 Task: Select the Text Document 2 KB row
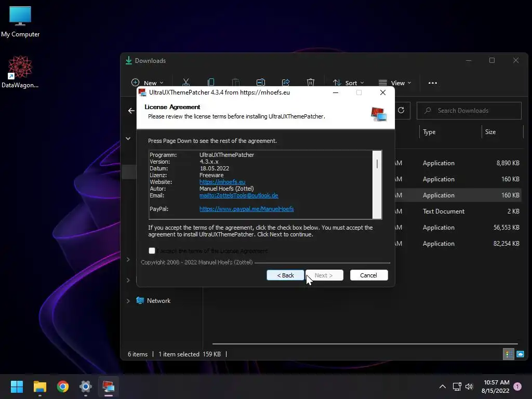[x=458, y=211]
